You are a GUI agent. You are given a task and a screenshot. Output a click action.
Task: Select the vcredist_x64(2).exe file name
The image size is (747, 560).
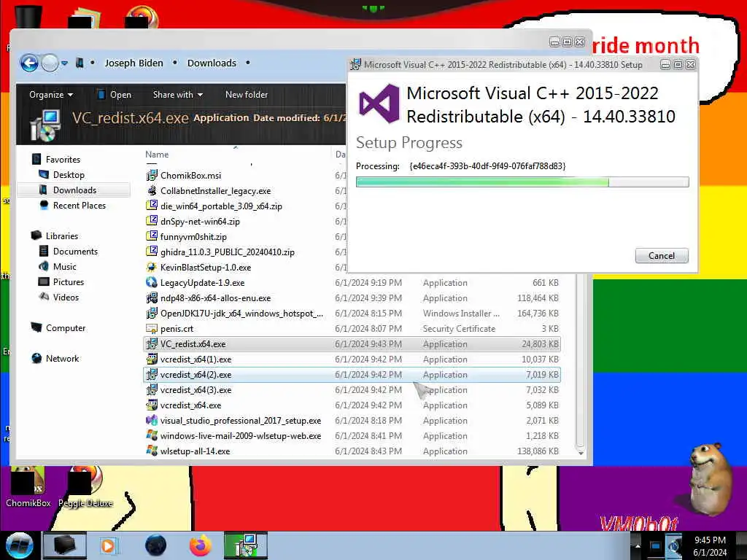196,374
